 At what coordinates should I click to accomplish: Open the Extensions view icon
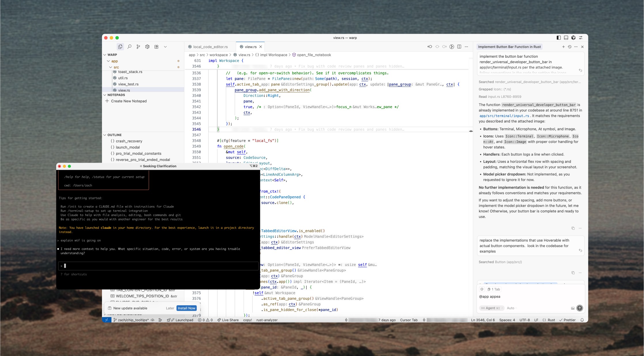click(156, 47)
